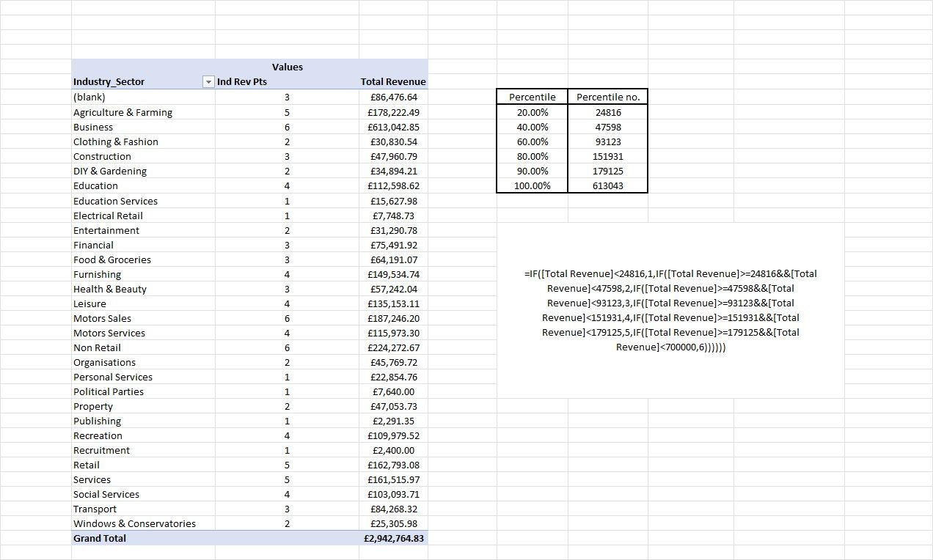This screenshot has width=933, height=560.
Task: Select the Publishing row label
Action: pos(143,421)
